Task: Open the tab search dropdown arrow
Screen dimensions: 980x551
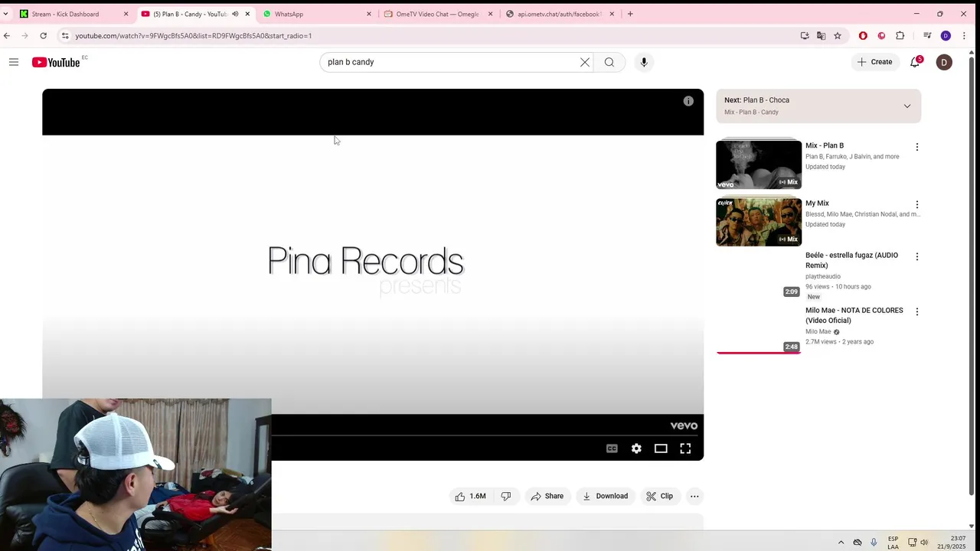Action: tap(5, 14)
